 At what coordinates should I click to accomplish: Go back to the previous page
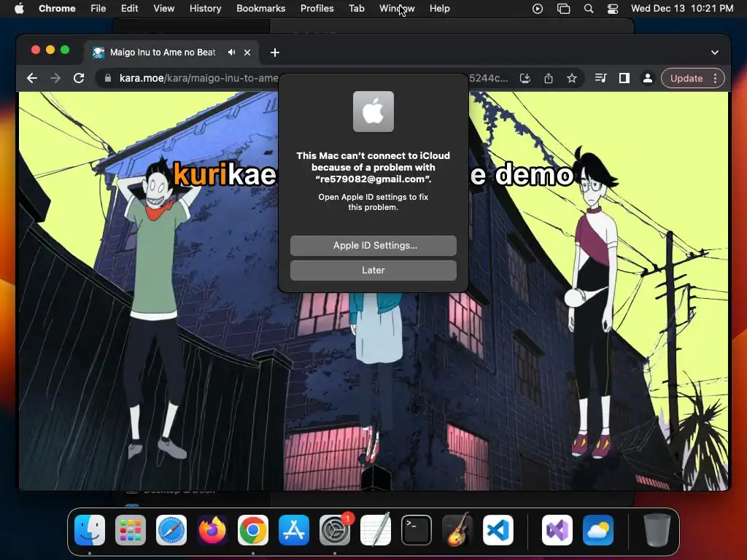point(32,78)
